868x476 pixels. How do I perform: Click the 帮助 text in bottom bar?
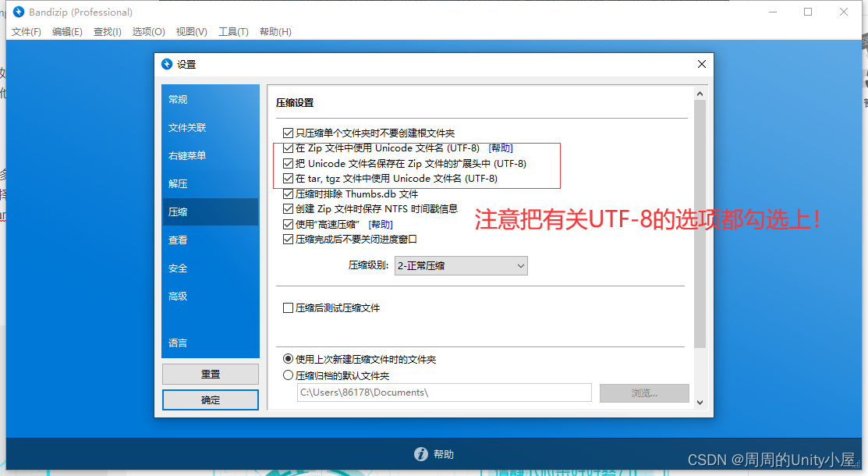(444, 454)
